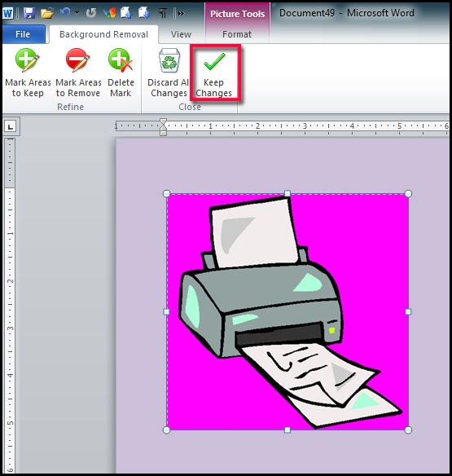This screenshot has width=452, height=476.
Task: Click the right-middle marquee handle
Action: tap(408, 312)
